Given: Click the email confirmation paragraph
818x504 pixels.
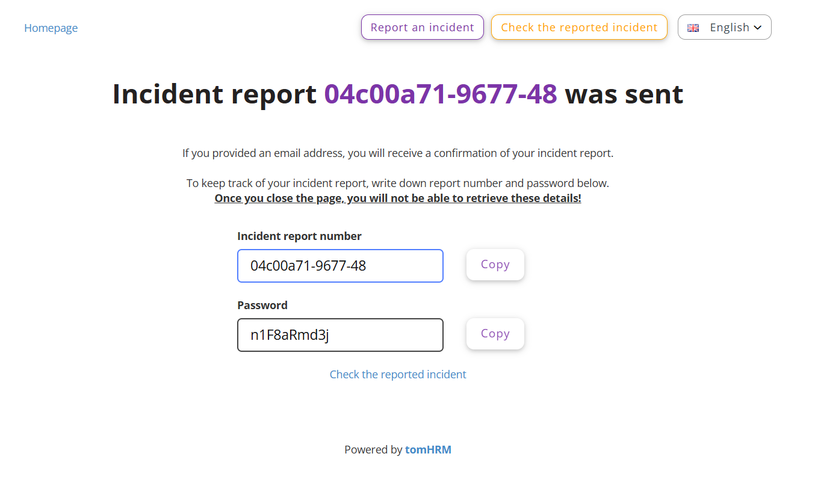Looking at the screenshot, I should coord(398,153).
